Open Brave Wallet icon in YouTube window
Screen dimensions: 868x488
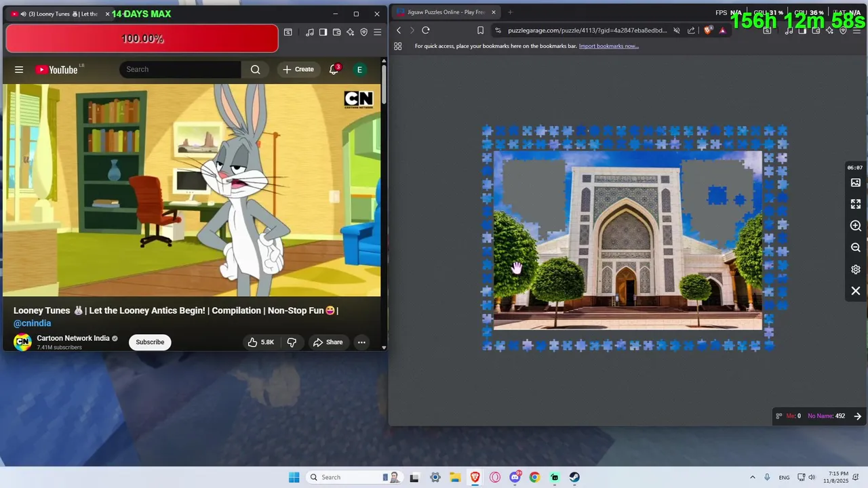tap(337, 32)
